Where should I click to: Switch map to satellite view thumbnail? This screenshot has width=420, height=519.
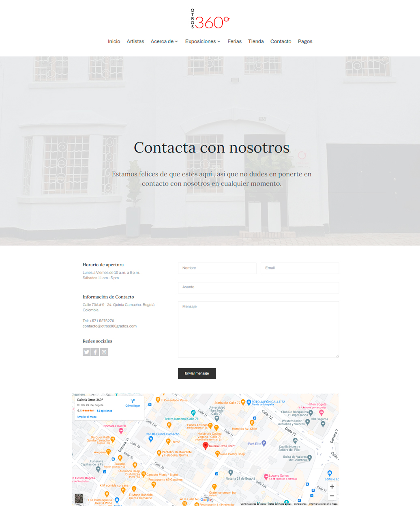[x=79, y=498]
